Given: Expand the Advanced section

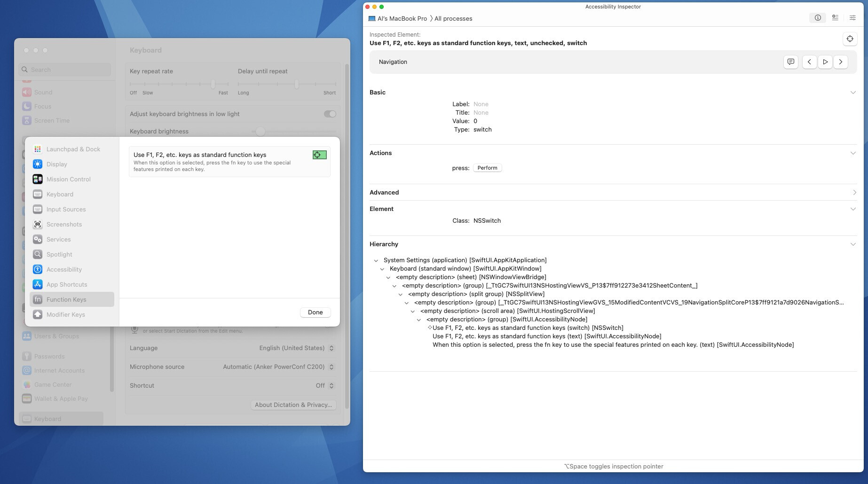Looking at the screenshot, I should coord(854,192).
